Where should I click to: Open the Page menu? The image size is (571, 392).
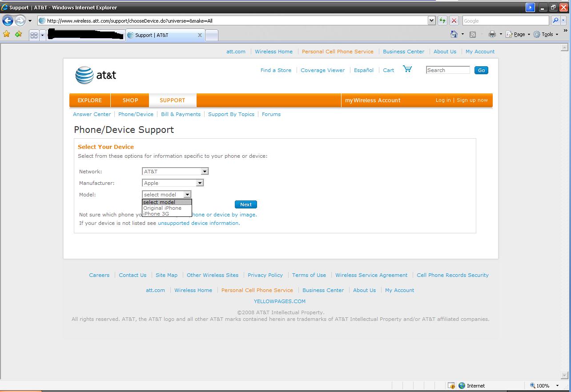518,34
